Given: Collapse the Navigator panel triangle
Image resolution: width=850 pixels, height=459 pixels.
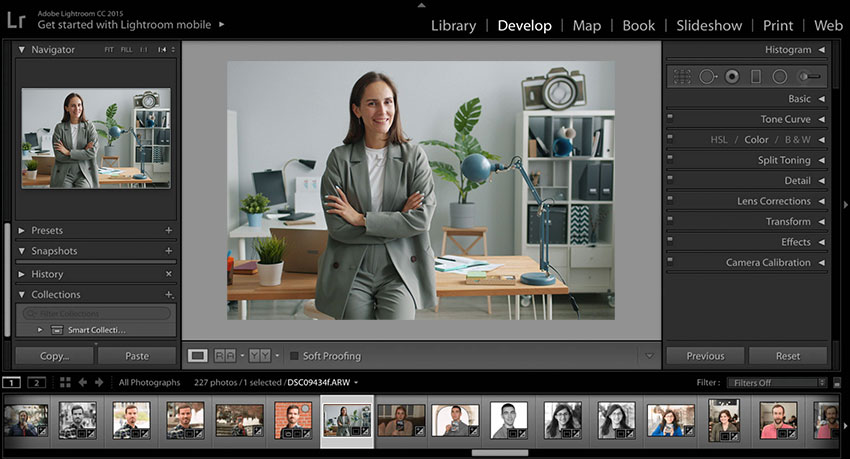Looking at the screenshot, I should tap(22, 49).
